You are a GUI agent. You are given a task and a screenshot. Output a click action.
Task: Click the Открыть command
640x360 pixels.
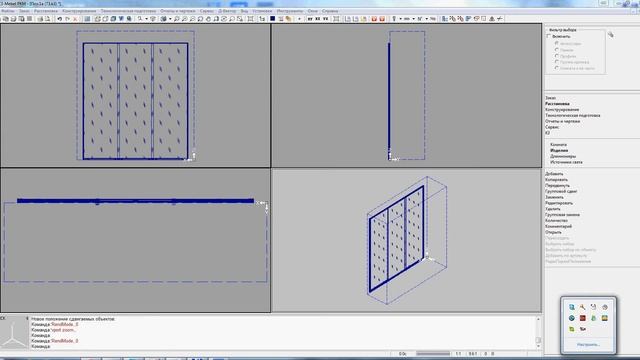click(553, 232)
